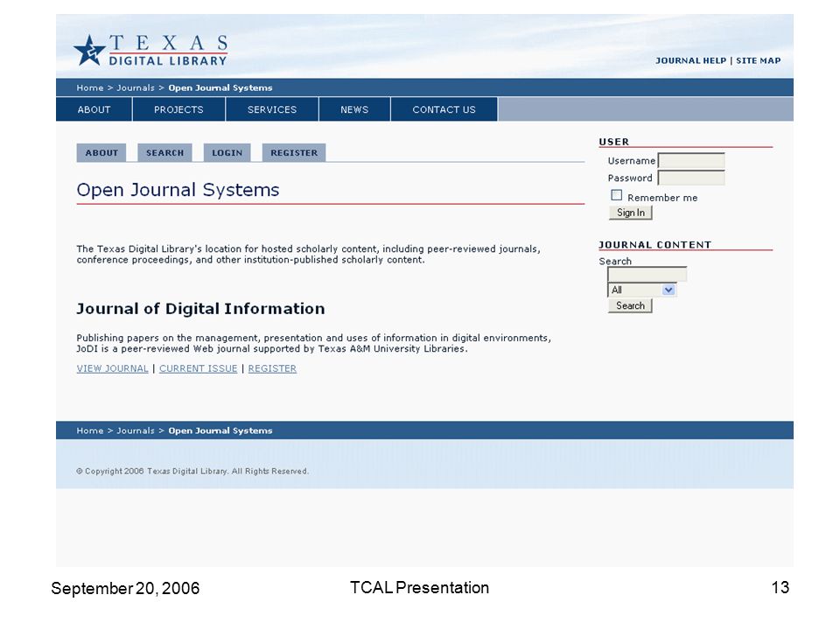Switch to the SEARCH tab
The width and height of the screenshot is (840, 630).
pyautogui.click(x=164, y=152)
